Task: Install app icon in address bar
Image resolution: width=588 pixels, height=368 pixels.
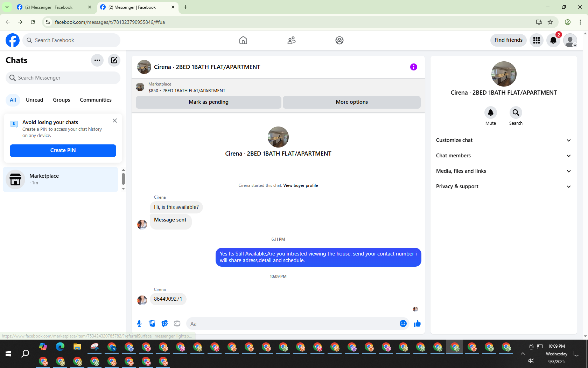Action: [x=539, y=22]
